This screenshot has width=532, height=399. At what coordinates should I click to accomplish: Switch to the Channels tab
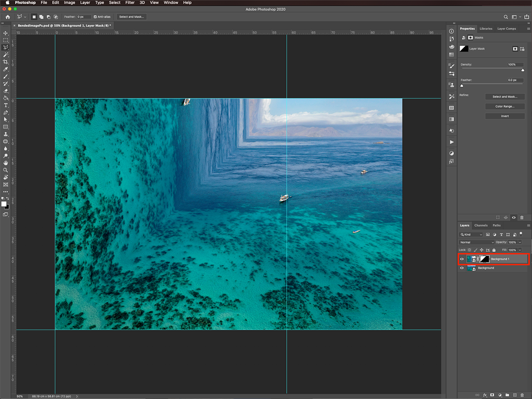pos(481,225)
